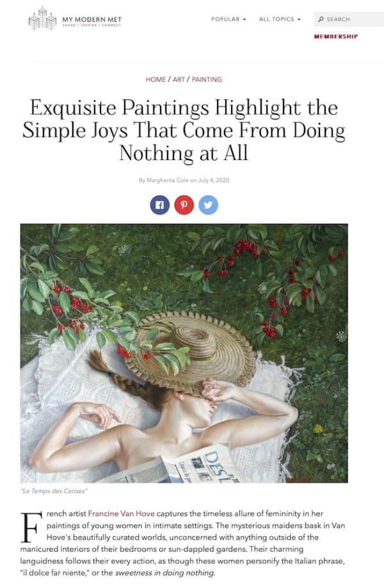
Task: Click the July 4, 2020 publish date
Action: [x=213, y=180]
